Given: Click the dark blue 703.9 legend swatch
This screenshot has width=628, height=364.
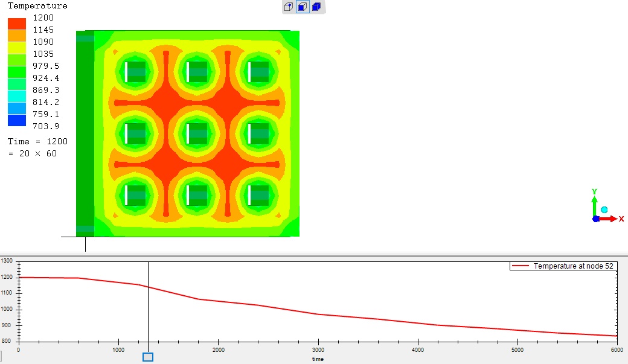Looking at the screenshot, I should click(16, 120).
